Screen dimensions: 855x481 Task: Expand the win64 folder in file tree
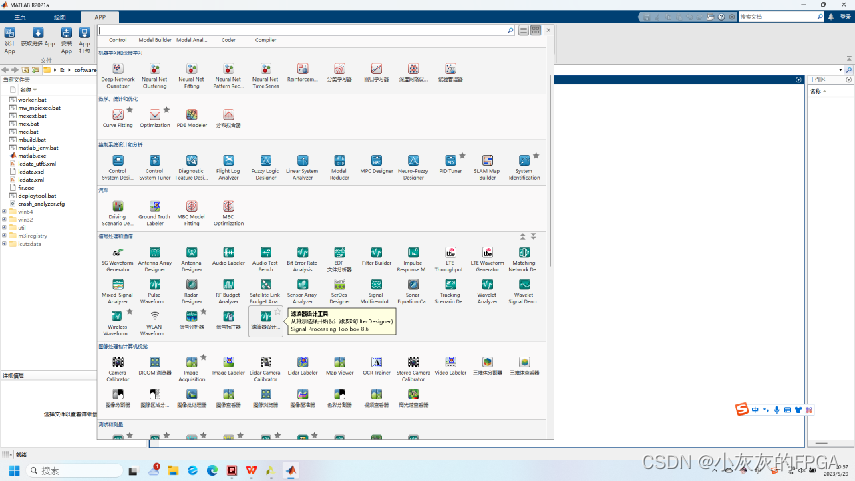[4, 212]
